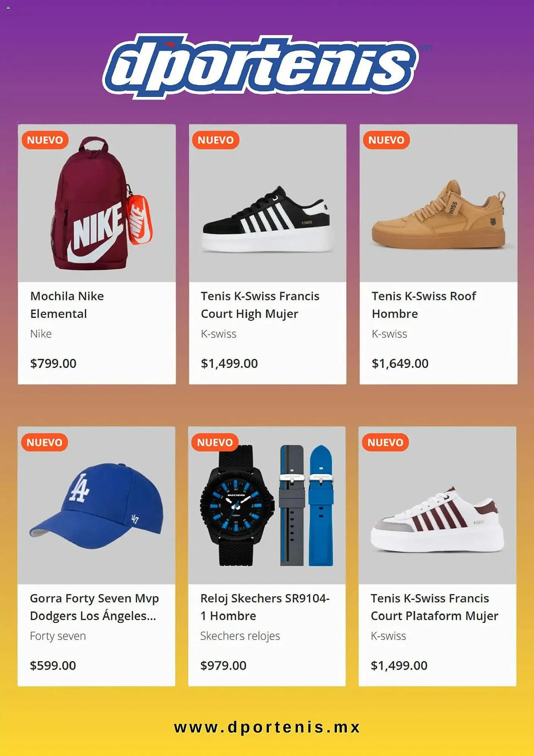Screen dimensions: 534x756
Task: Click the Forty seven brand label
Action: click(x=58, y=636)
